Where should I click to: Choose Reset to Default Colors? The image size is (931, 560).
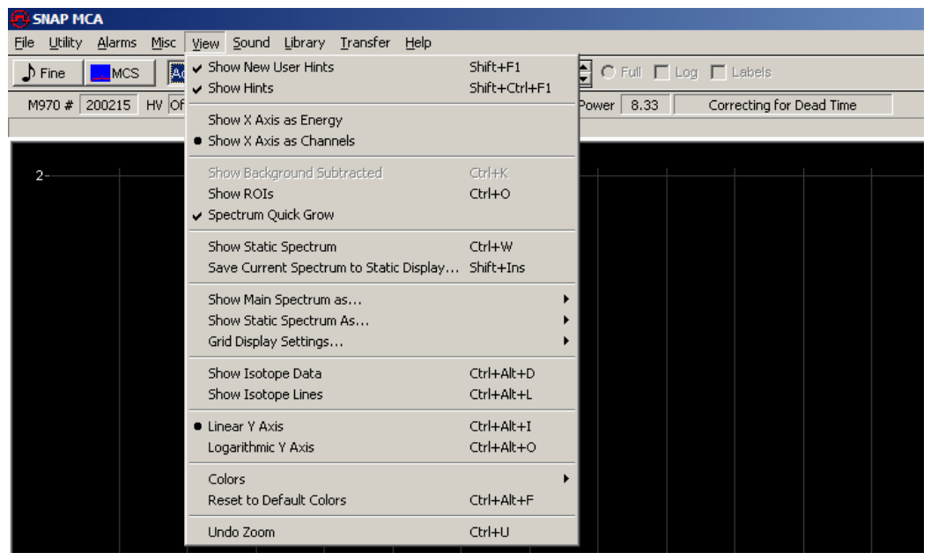381,500
